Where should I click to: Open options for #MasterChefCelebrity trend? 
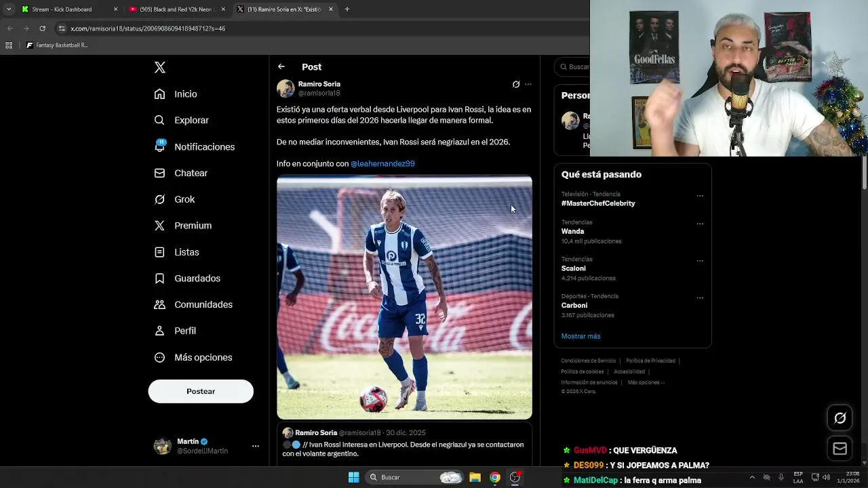click(x=700, y=196)
